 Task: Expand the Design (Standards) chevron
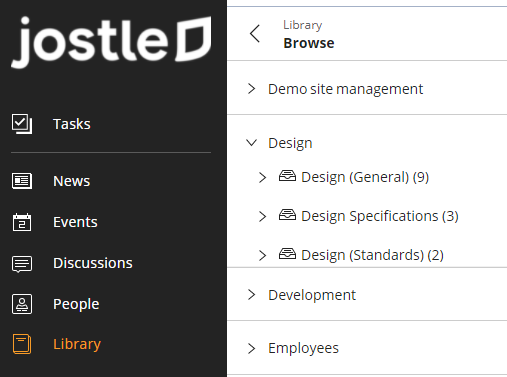[263, 255]
